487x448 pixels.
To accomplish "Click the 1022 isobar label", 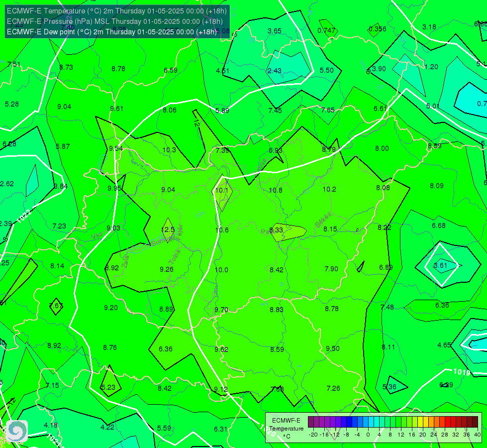I will (24, 217).
